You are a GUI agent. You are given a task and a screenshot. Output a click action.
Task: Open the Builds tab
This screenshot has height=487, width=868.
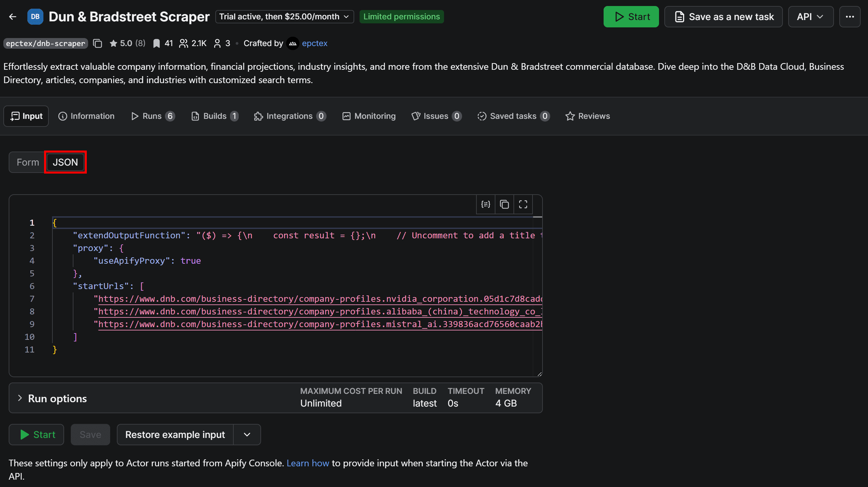pos(215,116)
